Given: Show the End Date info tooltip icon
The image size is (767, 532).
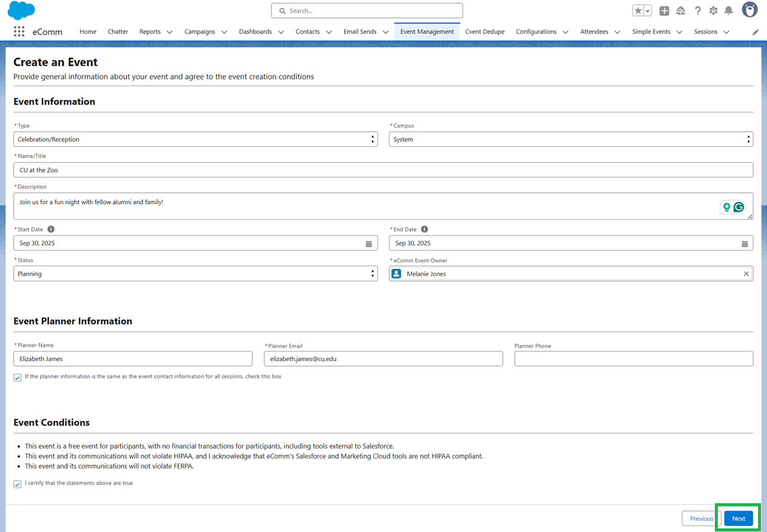Looking at the screenshot, I should tap(424, 229).
